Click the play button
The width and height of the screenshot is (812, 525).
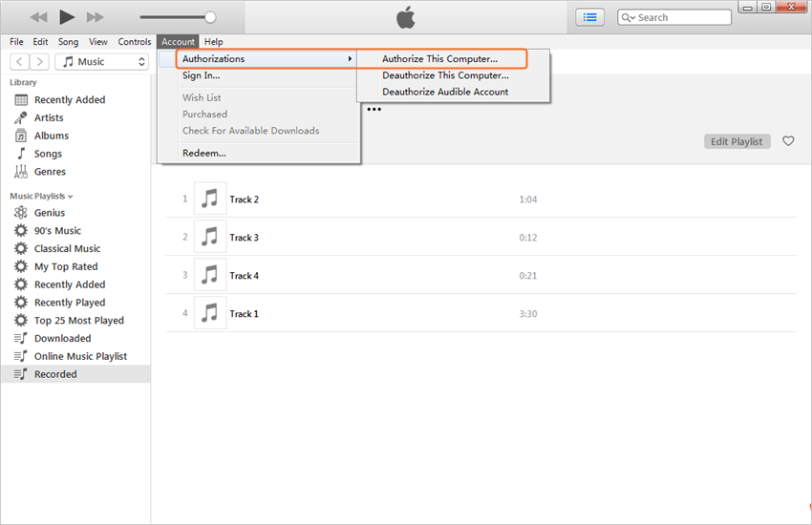67,17
